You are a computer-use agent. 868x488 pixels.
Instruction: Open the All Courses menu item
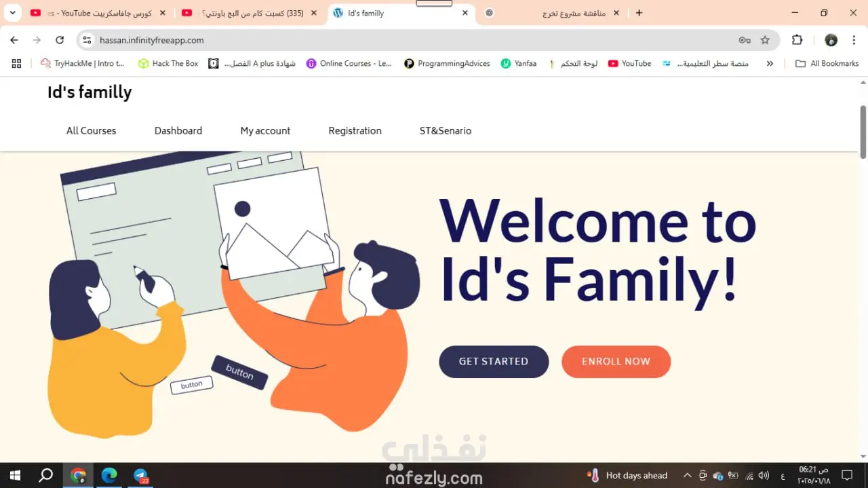coord(92,130)
